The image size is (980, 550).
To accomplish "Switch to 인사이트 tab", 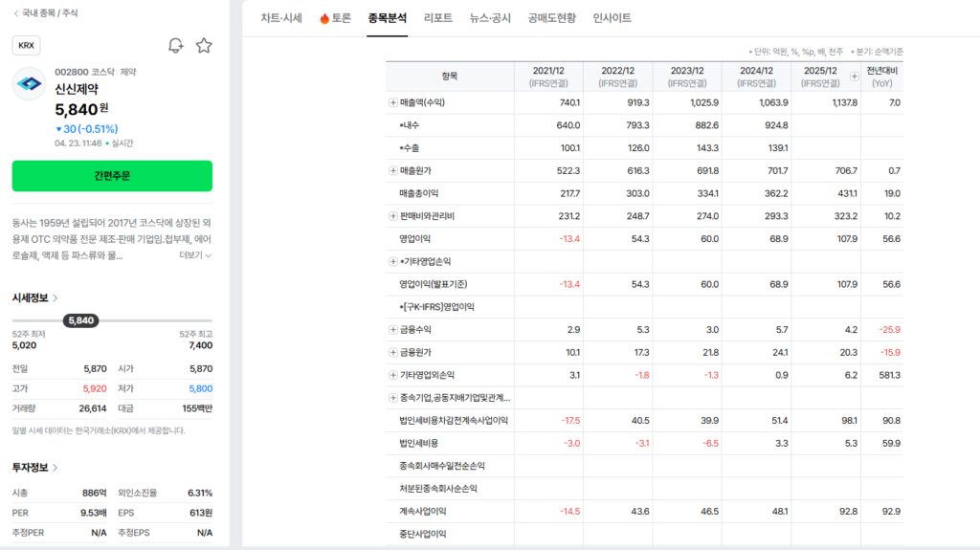I will point(612,18).
